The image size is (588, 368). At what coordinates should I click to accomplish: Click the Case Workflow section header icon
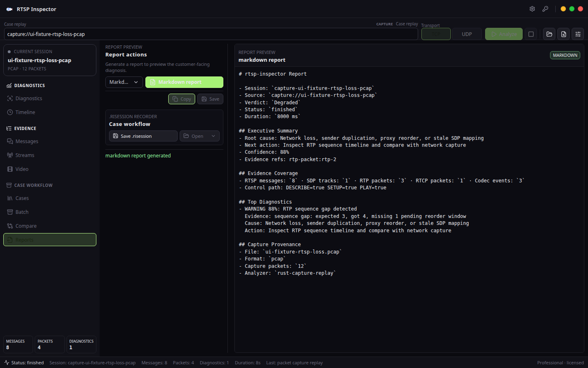pos(9,185)
